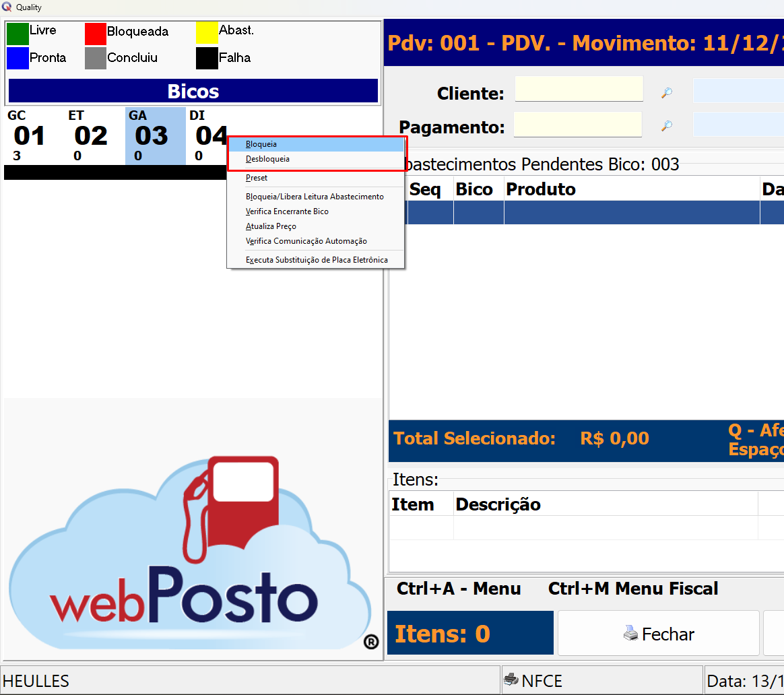Click the Ctrl+M Menu Fiscal label

click(x=633, y=589)
